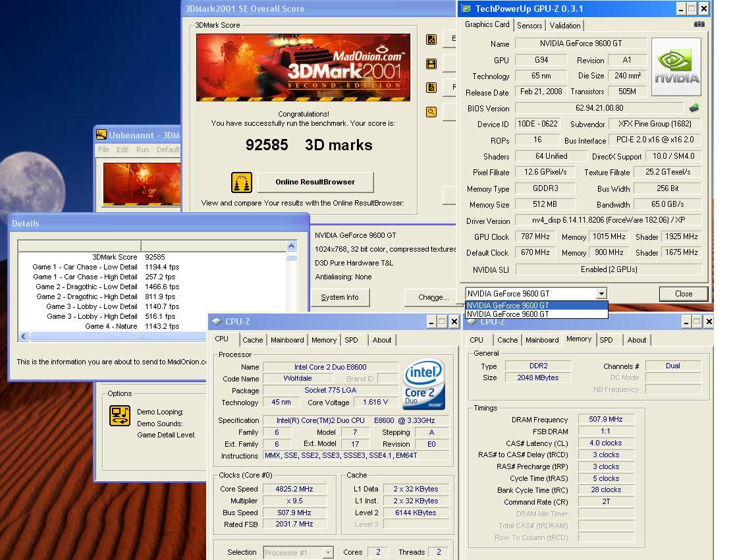
Task: Click the floppy disk save icon in 3DMark score window
Action: (x=431, y=64)
